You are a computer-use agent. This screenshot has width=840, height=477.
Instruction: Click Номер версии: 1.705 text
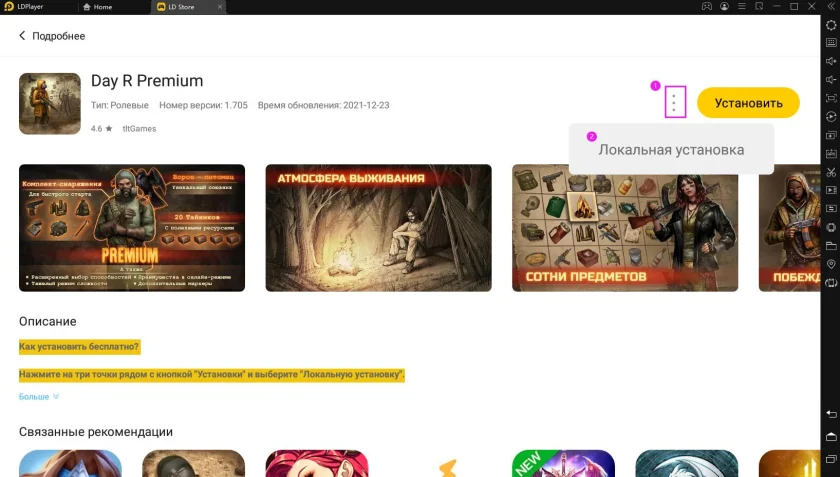[203, 105]
